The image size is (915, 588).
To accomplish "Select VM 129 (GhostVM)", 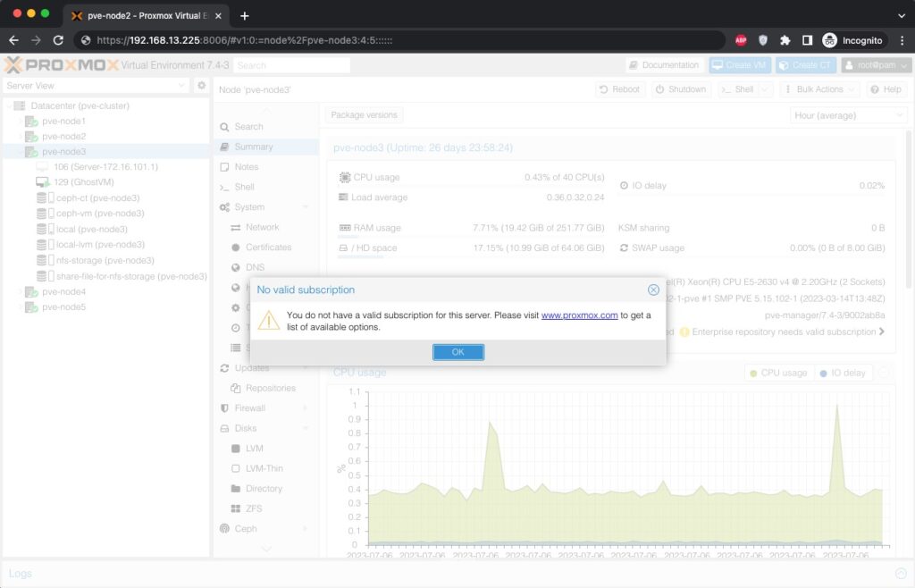I will (x=83, y=182).
